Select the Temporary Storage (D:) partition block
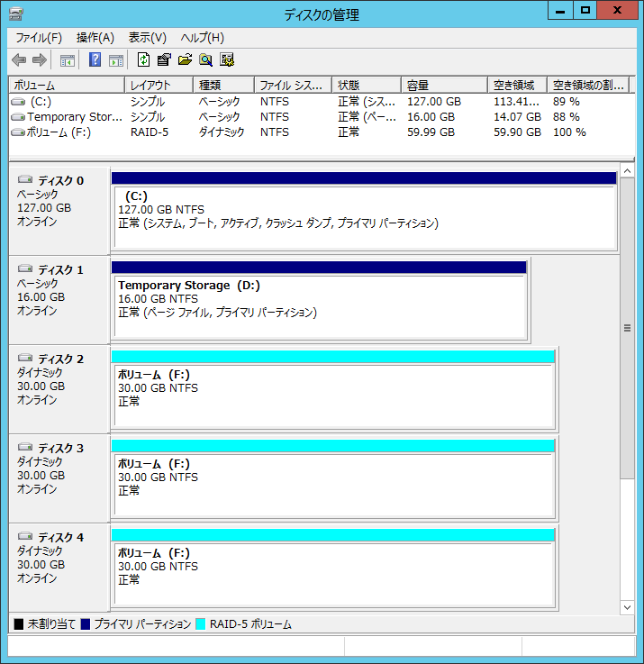Viewport: 644px width, 664px height. [x=319, y=300]
